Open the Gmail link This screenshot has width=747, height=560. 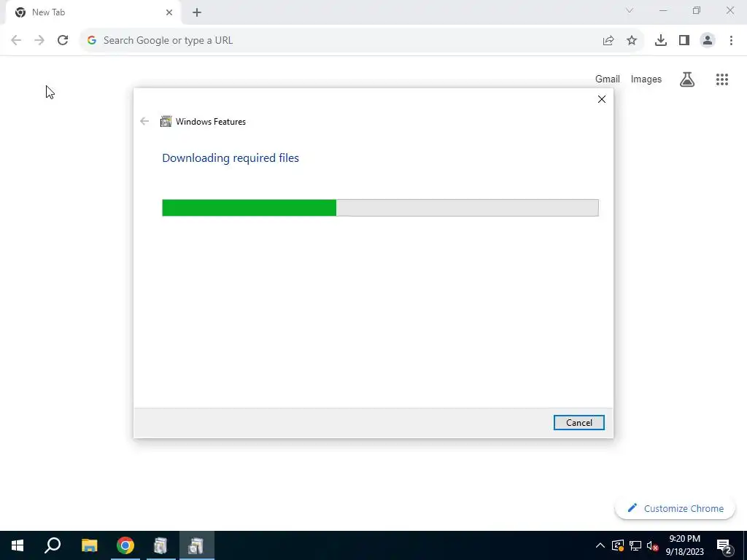[x=608, y=79]
